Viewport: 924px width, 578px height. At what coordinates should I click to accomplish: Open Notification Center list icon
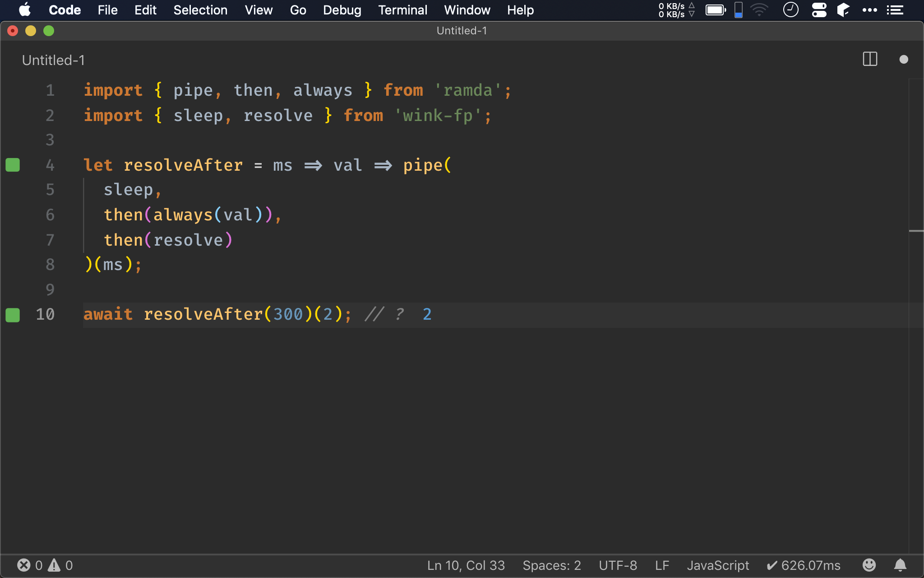(x=895, y=10)
